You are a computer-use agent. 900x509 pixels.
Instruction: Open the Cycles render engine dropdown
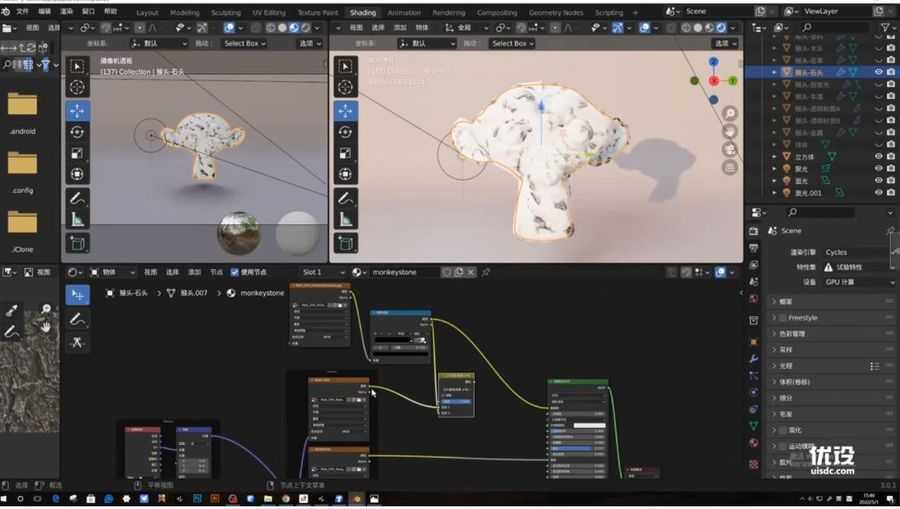pos(859,252)
